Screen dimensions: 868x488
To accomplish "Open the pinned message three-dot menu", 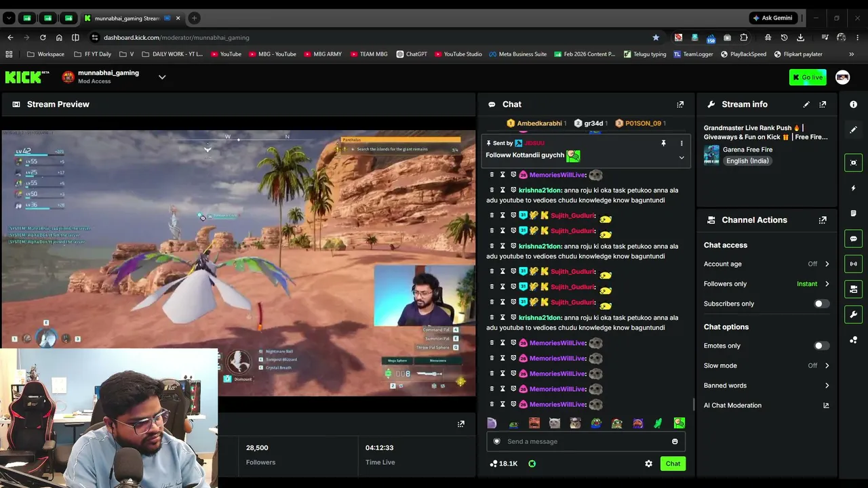I will point(682,144).
